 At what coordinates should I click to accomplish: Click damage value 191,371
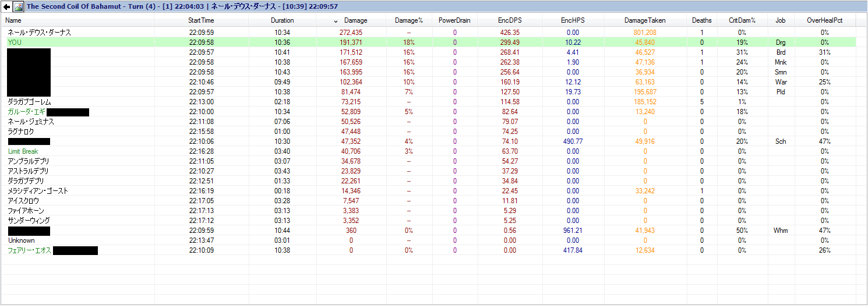tap(351, 43)
